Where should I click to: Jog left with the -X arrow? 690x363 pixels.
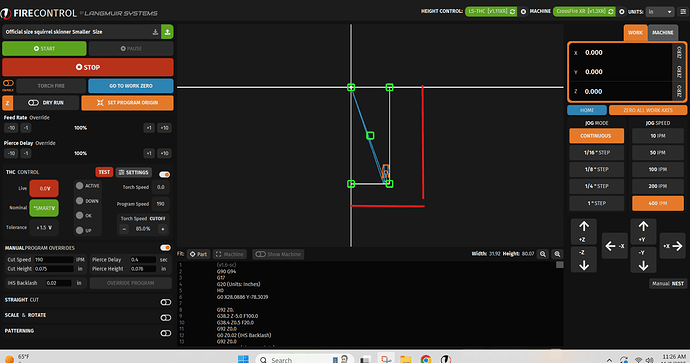click(614, 246)
